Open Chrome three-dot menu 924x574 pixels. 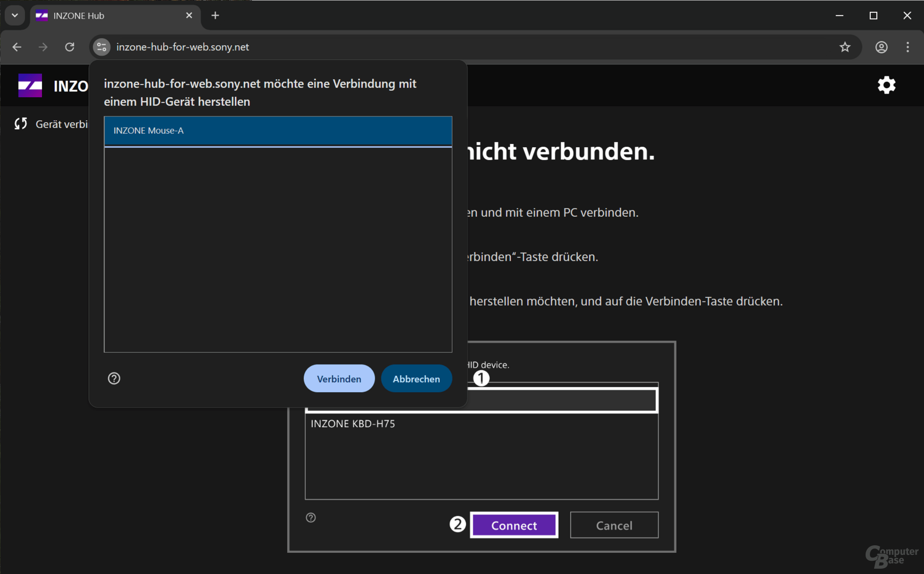908,47
